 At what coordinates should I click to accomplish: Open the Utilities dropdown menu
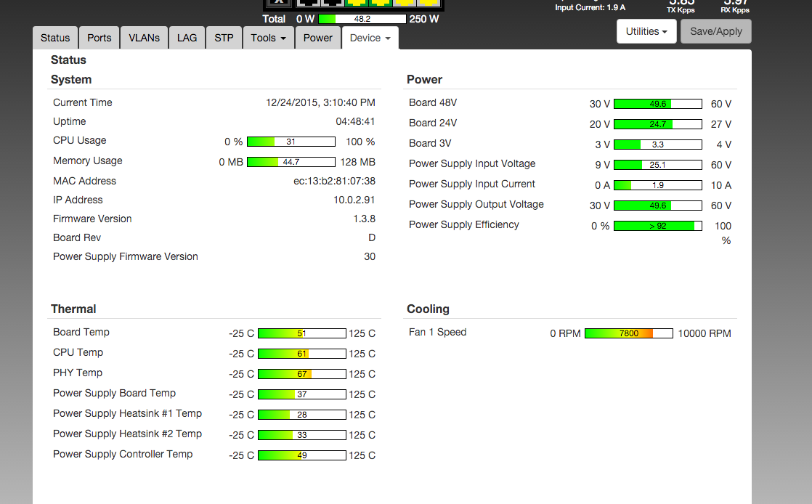646,31
